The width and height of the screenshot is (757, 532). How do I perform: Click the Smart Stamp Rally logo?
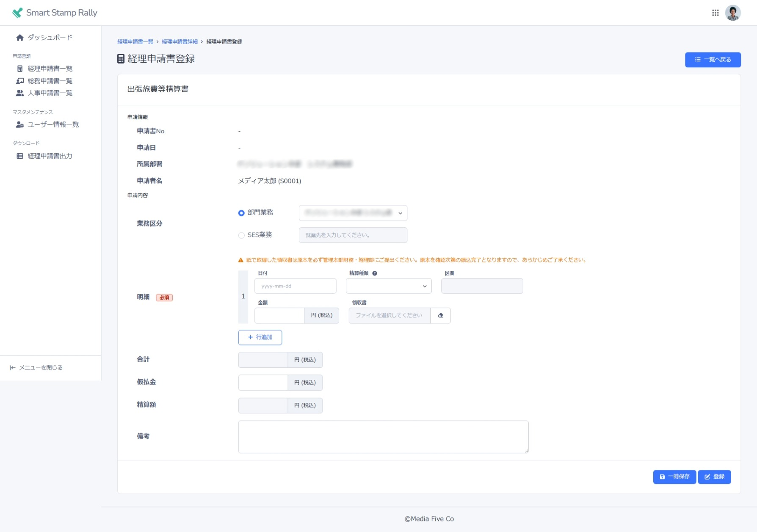(x=55, y=13)
